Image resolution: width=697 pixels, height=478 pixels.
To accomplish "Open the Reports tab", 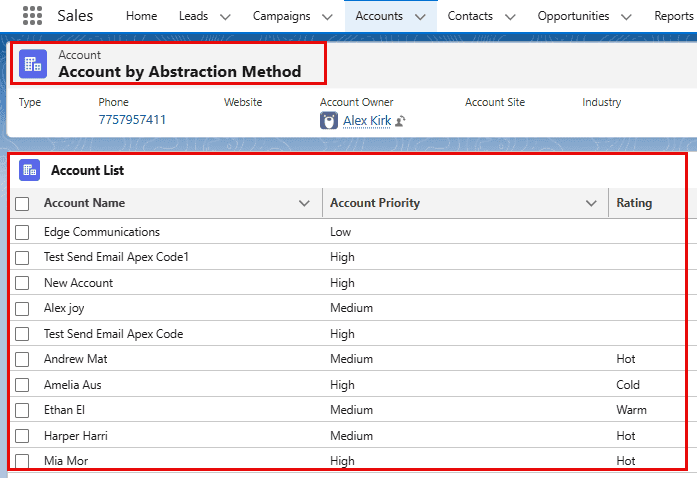I will (x=674, y=16).
